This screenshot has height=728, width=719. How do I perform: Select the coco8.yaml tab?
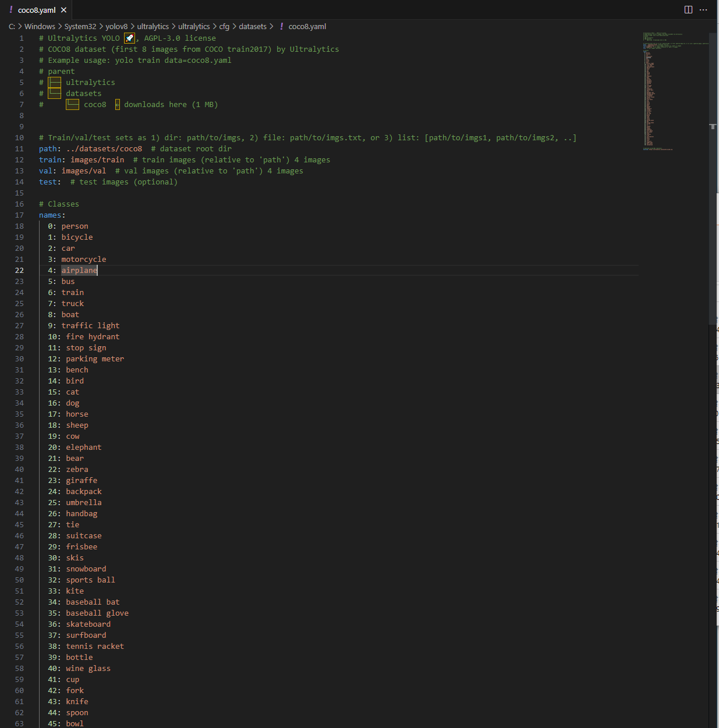(37, 10)
